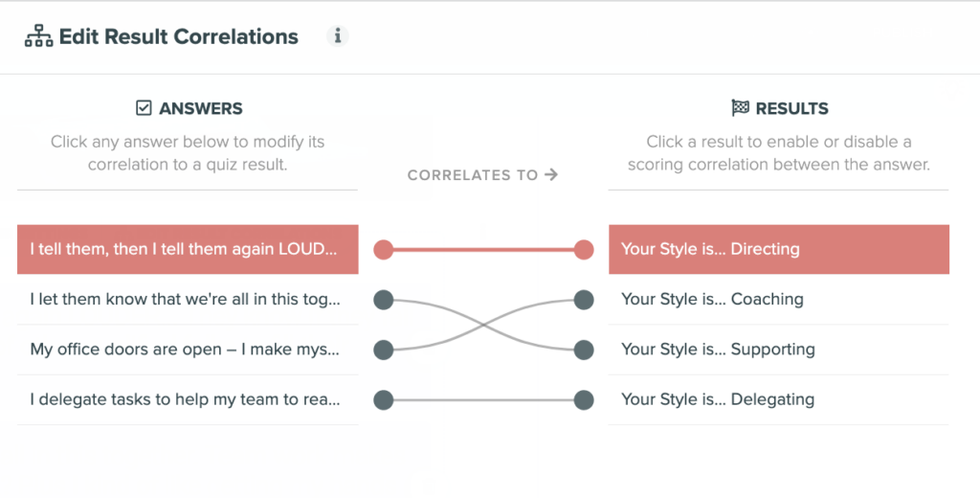Image resolution: width=980 pixels, height=498 pixels.
Task: Select answer 'I tell them, then I tell them again'
Action: click(x=188, y=250)
